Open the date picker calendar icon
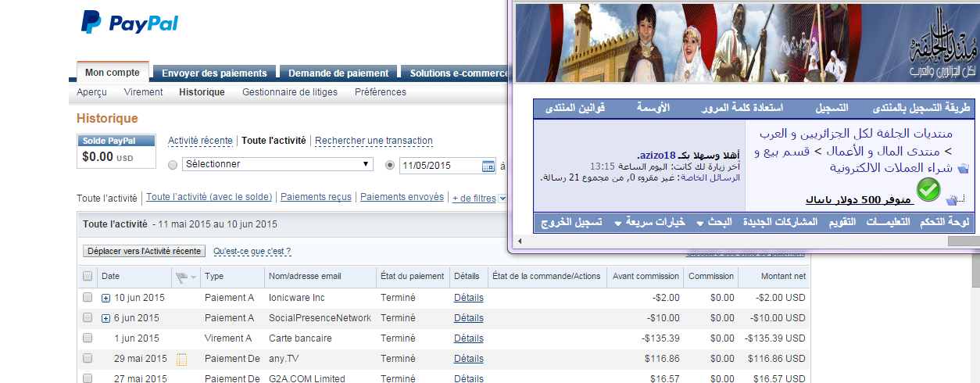Image resolution: width=980 pixels, height=383 pixels. (x=488, y=166)
